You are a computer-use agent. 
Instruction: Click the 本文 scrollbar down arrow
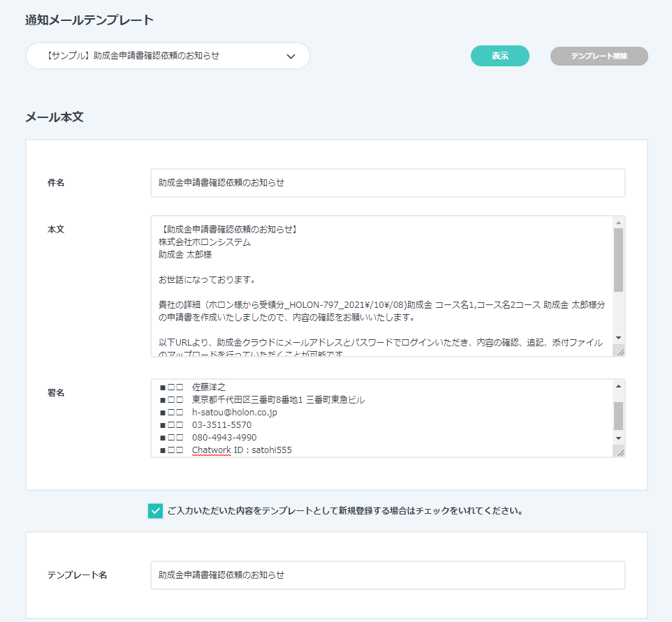(618, 338)
